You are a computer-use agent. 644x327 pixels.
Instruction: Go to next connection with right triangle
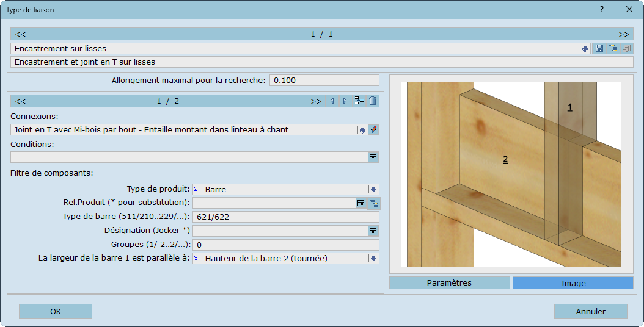345,101
